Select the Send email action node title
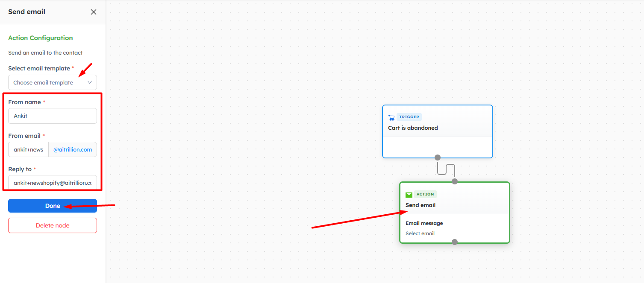Viewport: 644px width, 283px height. point(421,205)
